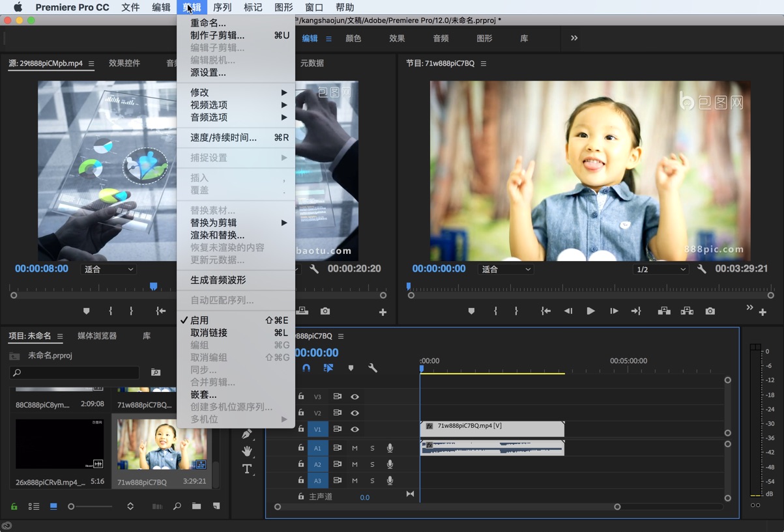The image size is (784, 532).
Task: Adjust the project panel zoom slider
Action: click(x=72, y=506)
